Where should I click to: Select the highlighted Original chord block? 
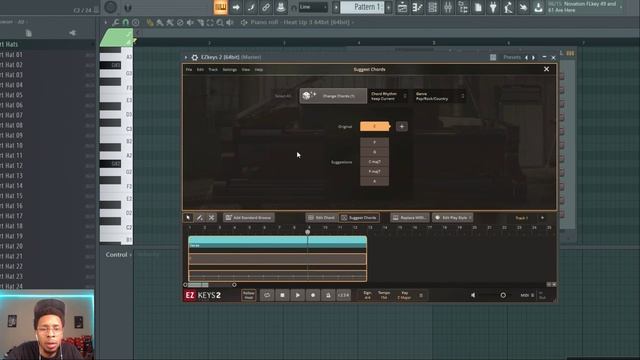tap(375, 127)
